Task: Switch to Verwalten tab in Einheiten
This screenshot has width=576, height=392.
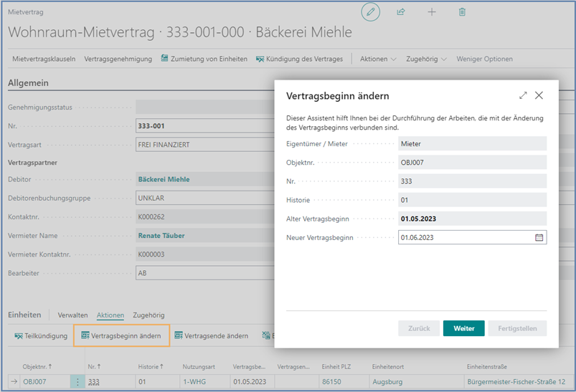Action: [x=72, y=315]
